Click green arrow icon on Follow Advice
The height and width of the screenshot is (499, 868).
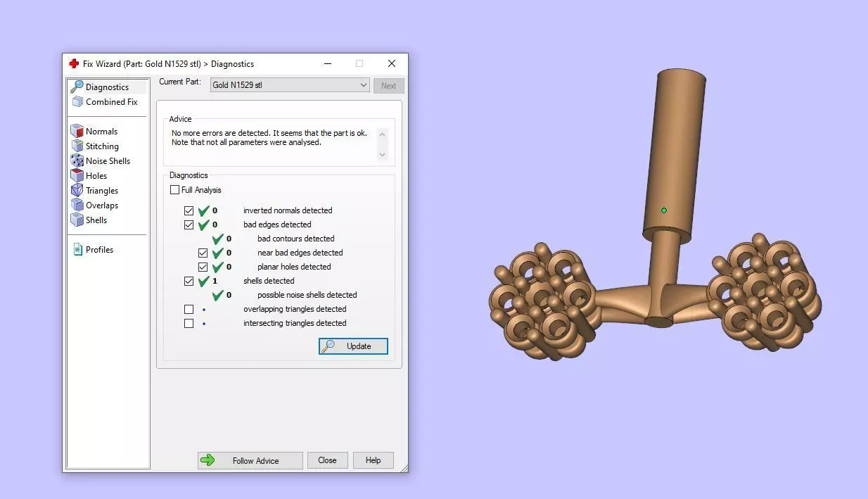pos(208,460)
